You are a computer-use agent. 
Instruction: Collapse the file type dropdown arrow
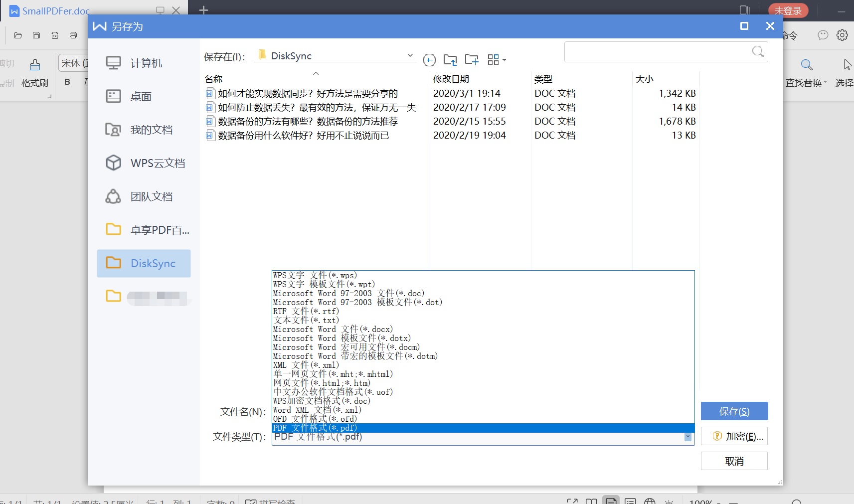point(687,437)
